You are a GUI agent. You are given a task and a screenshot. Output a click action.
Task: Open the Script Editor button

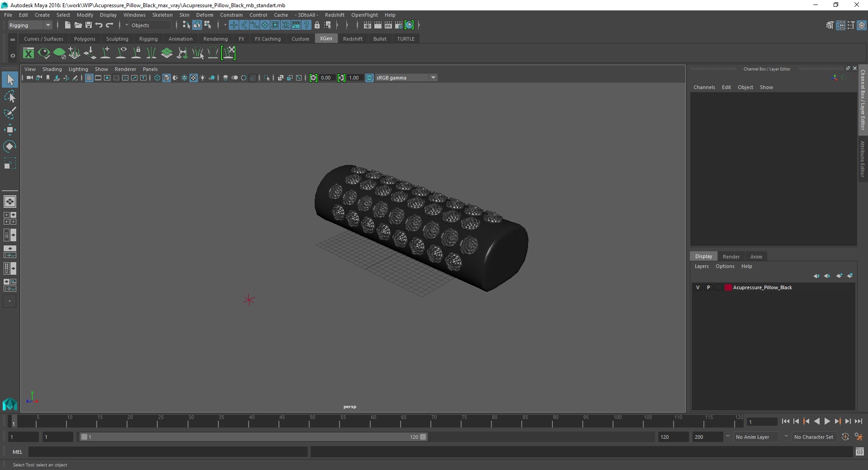tap(859, 452)
